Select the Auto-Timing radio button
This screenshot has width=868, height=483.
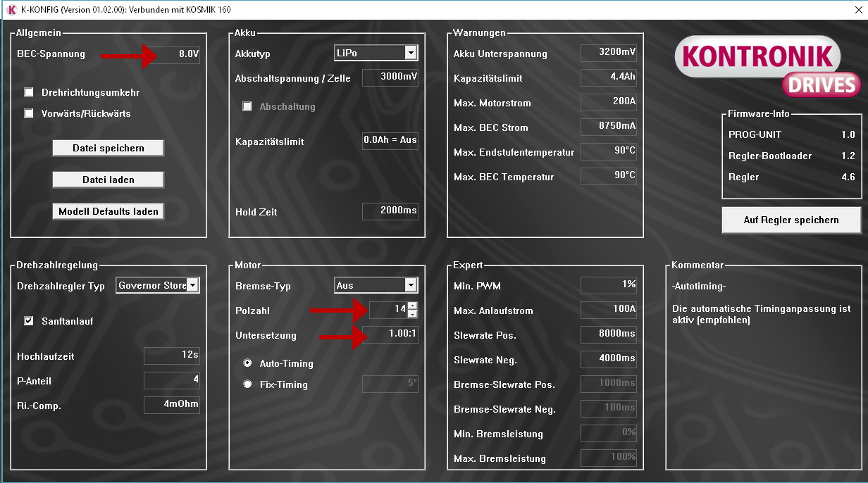247,363
